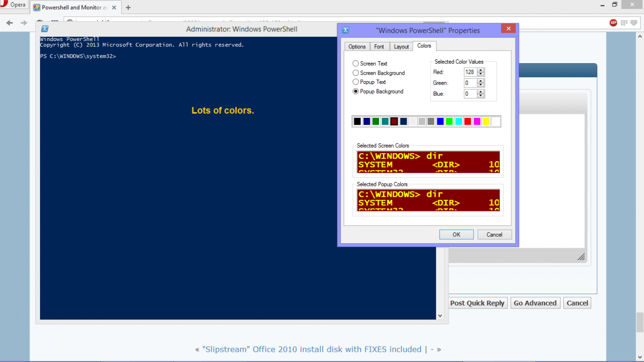Select the black color swatch

(357, 122)
